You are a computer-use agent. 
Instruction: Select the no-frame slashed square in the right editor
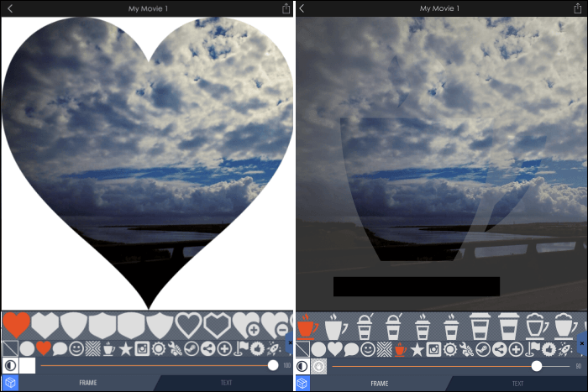(303, 348)
